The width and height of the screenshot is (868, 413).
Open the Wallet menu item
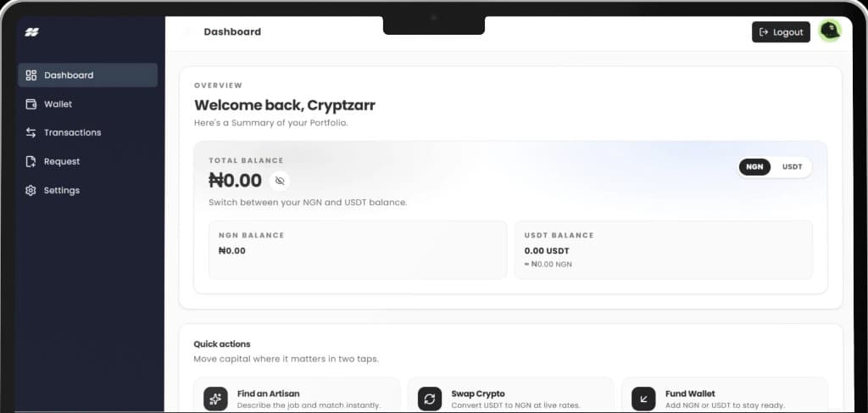tap(58, 104)
